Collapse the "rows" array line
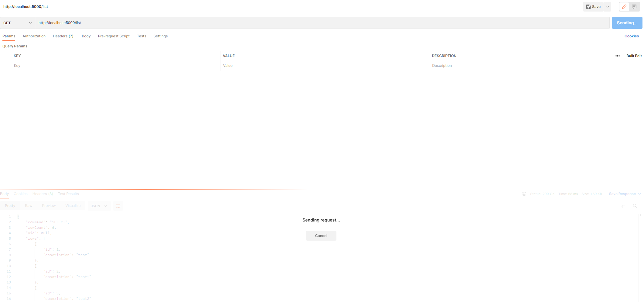This screenshot has width=644, height=302. click(x=36, y=239)
